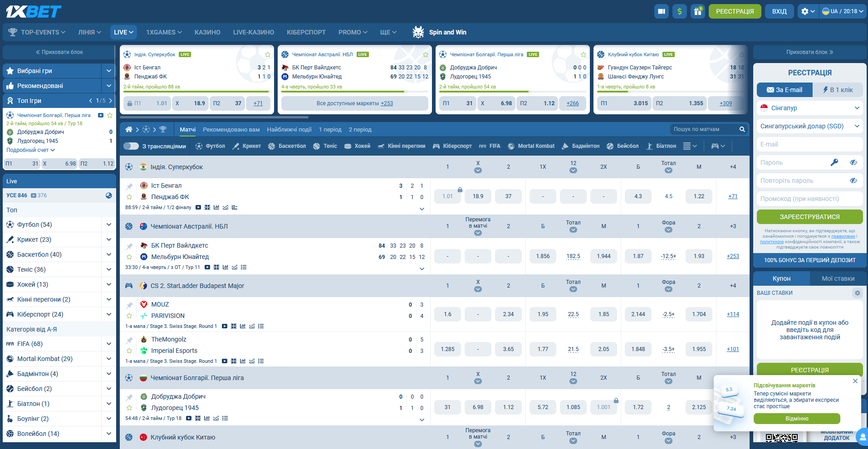Click the key icon in password field
868x449 pixels.
pyautogui.click(x=834, y=162)
